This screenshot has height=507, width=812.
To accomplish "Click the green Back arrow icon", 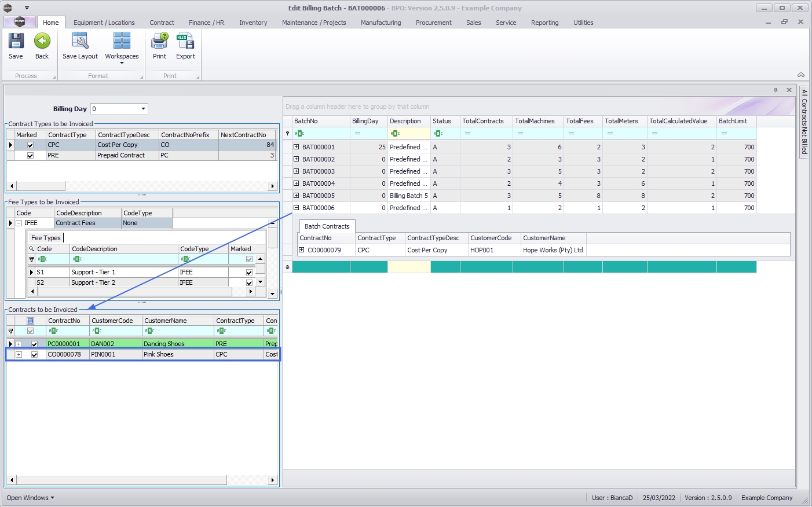I will click(42, 42).
